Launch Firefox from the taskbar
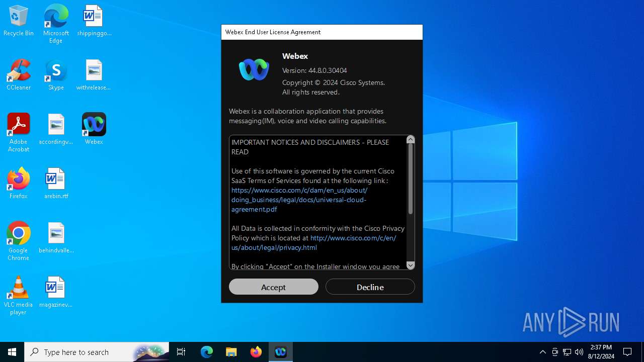Screen dimensions: 644x362 (x=256, y=352)
